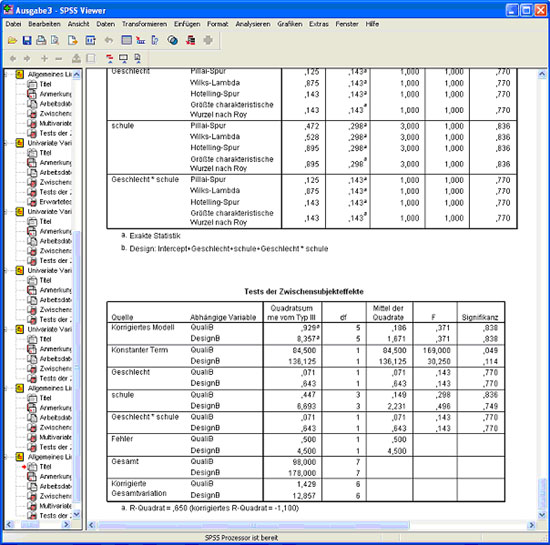Click the SPSS Viewer title bar app icon
Screen dimensions: 550x545
point(8,10)
